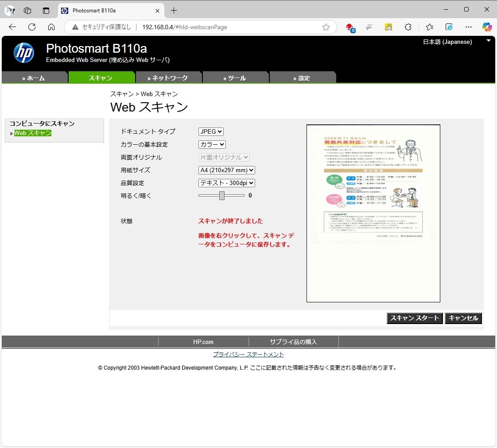The height and width of the screenshot is (448, 497).
Task: Open the ネットワーク tab
Action: pyautogui.click(x=168, y=78)
